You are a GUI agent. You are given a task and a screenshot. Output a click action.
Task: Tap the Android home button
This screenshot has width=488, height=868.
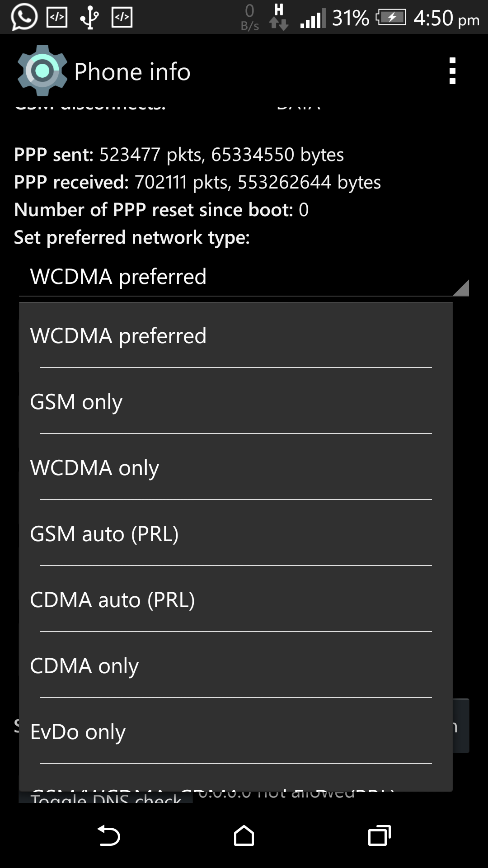tap(244, 835)
